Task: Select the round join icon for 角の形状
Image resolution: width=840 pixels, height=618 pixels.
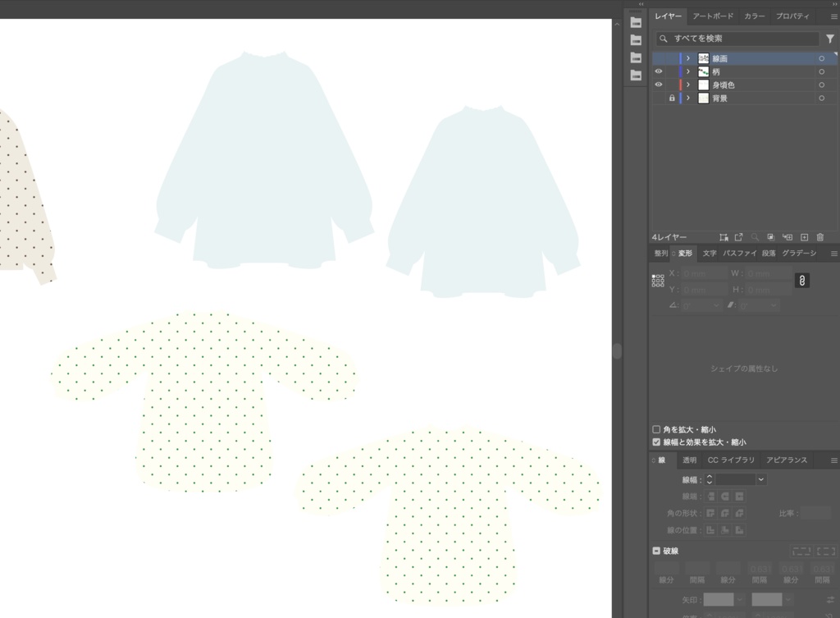Action: click(x=725, y=513)
